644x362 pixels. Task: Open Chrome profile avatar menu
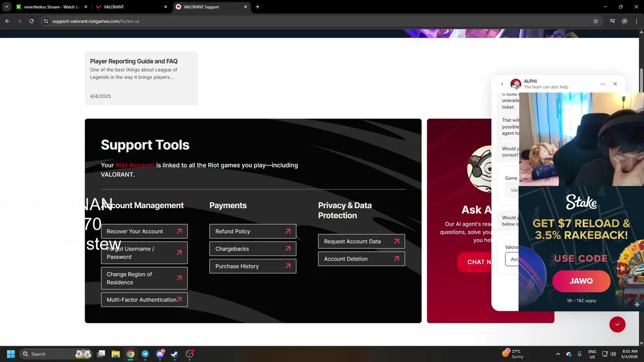(x=624, y=21)
